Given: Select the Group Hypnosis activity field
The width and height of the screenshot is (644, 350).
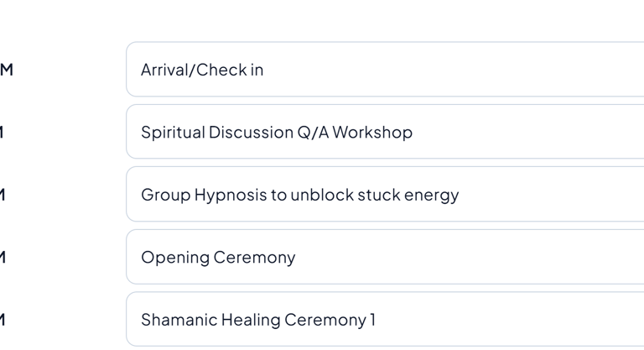Looking at the screenshot, I should click(386, 195).
